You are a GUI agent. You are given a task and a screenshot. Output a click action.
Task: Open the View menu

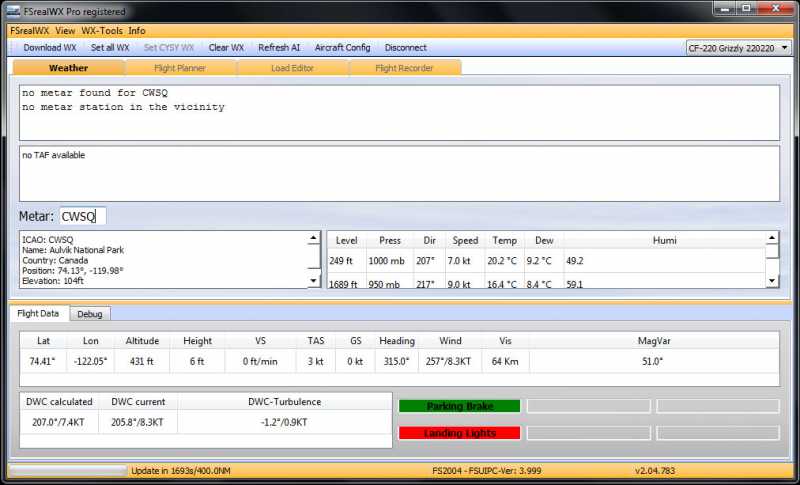coord(65,31)
